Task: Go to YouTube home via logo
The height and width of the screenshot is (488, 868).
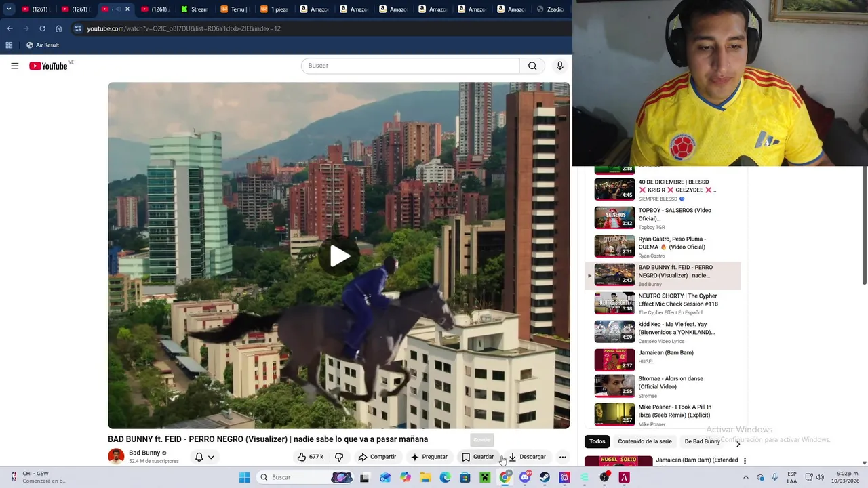Action: [x=48, y=66]
